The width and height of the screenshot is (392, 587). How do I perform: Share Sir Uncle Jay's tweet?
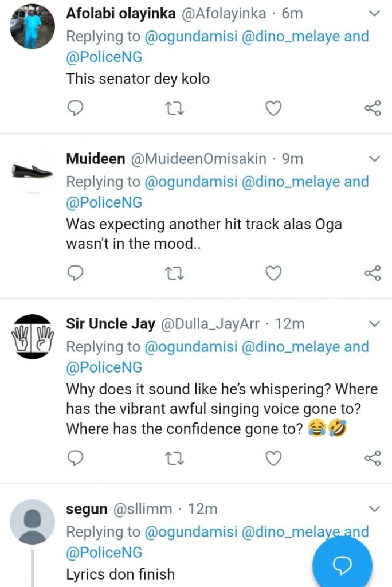373,457
